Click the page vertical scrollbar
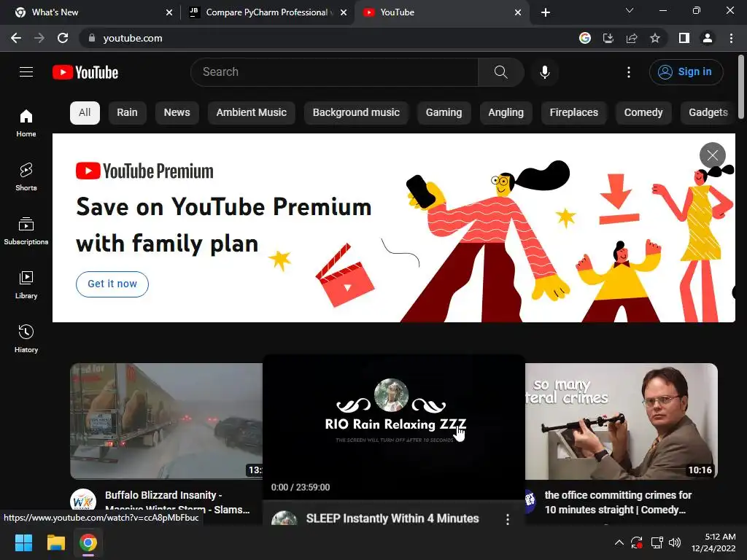Screen dimensions: 747x560 click(x=741, y=87)
